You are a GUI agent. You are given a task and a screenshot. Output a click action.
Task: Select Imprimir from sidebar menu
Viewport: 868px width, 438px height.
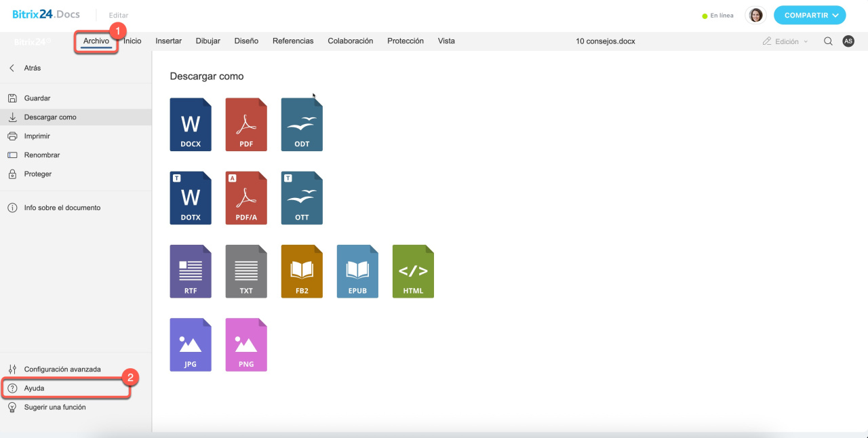pos(37,136)
